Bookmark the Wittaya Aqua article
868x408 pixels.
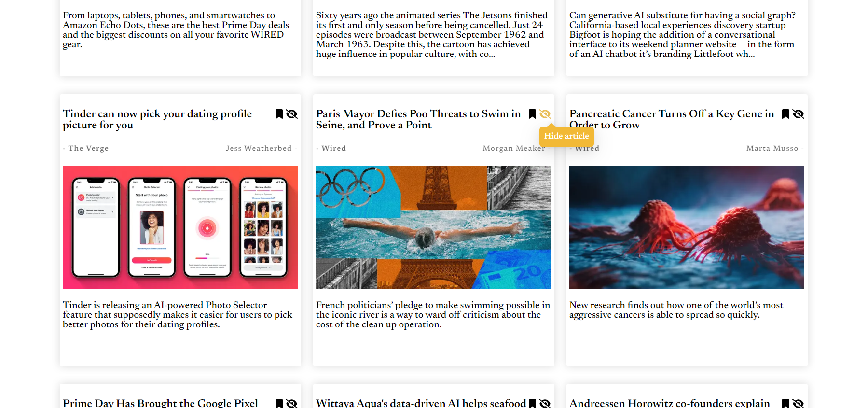tap(532, 403)
